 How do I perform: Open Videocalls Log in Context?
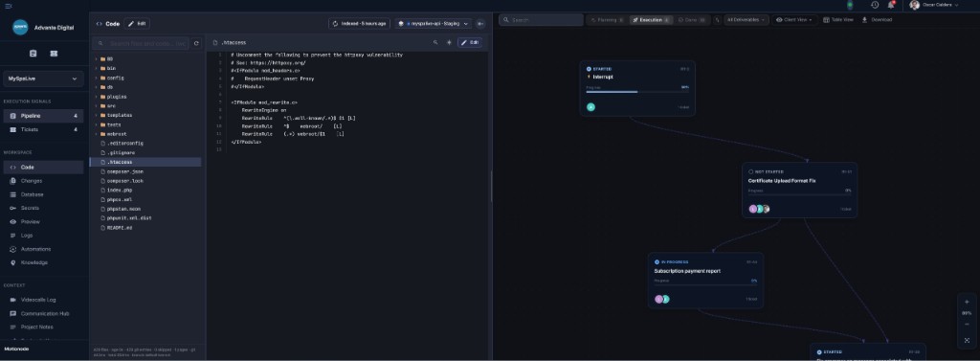pyautogui.click(x=43, y=300)
